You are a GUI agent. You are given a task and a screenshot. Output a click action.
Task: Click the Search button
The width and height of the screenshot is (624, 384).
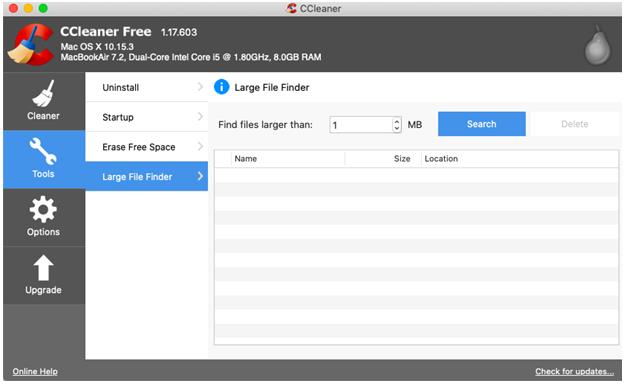[x=482, y=124]
